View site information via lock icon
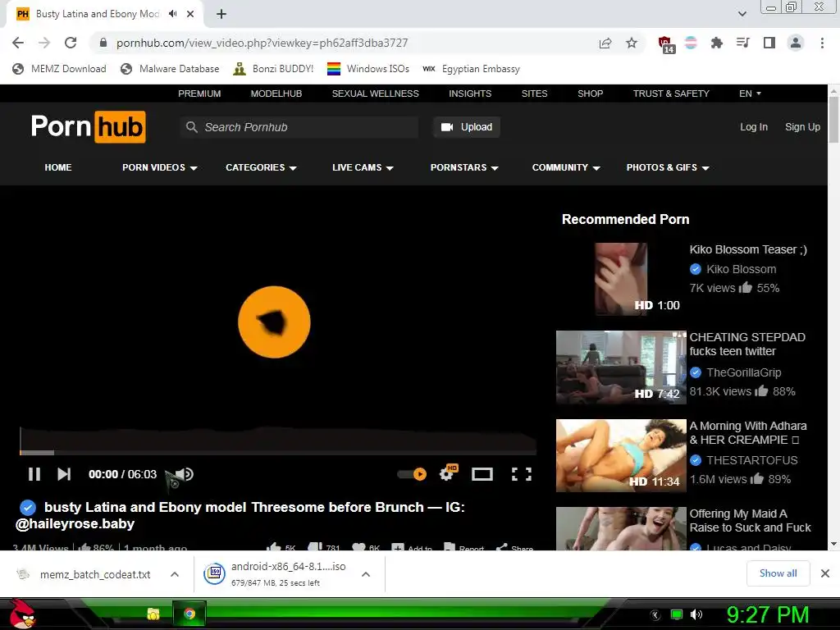Image resolution: width=840 pixels, height=630 pixels. [103, 43]
